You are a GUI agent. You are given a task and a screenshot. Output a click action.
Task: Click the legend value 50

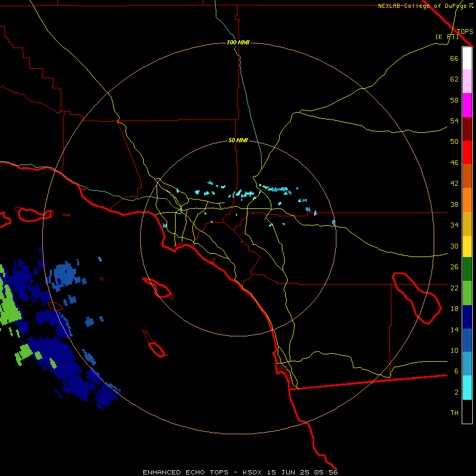(x=454, y=141)
